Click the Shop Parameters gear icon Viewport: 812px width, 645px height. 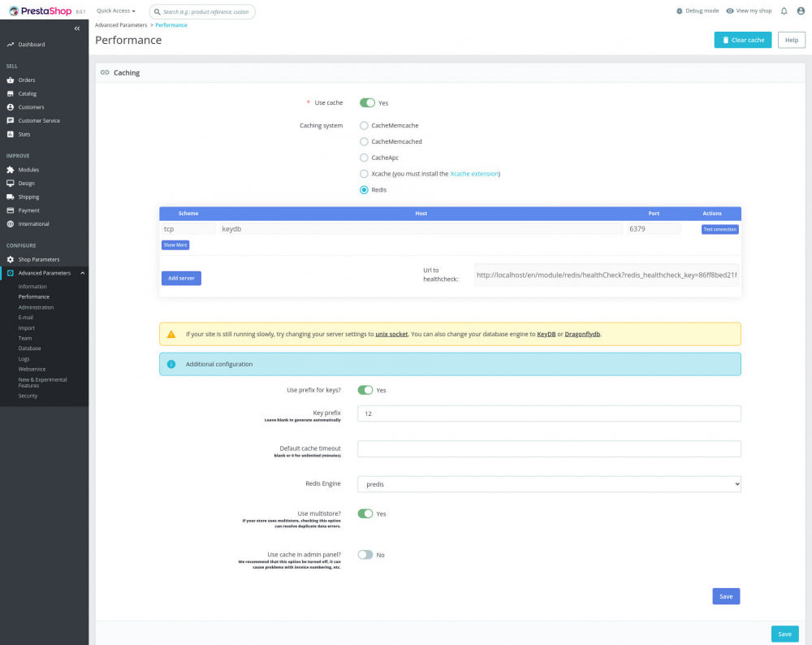[11, 260]
